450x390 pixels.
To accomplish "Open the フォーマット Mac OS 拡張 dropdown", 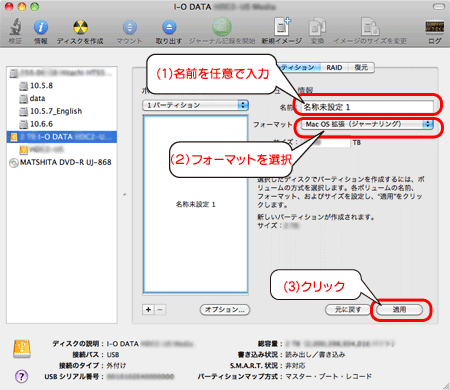I will (367, 124).
